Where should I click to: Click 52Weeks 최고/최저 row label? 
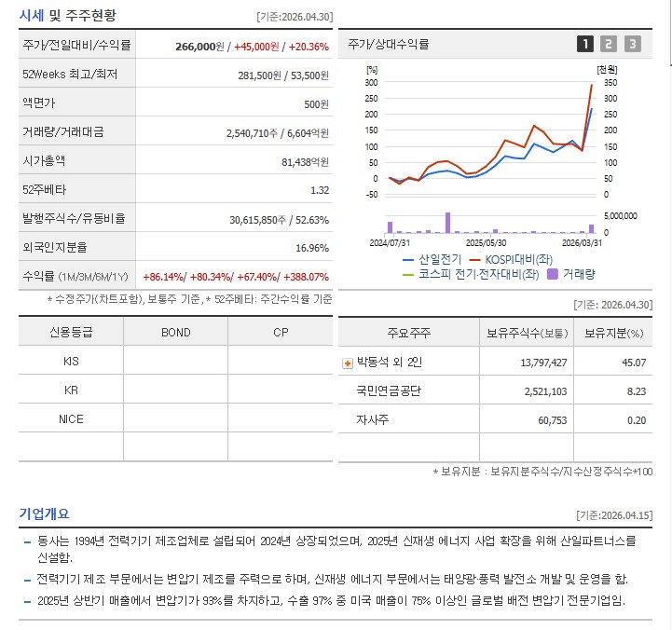click(70, 75)
